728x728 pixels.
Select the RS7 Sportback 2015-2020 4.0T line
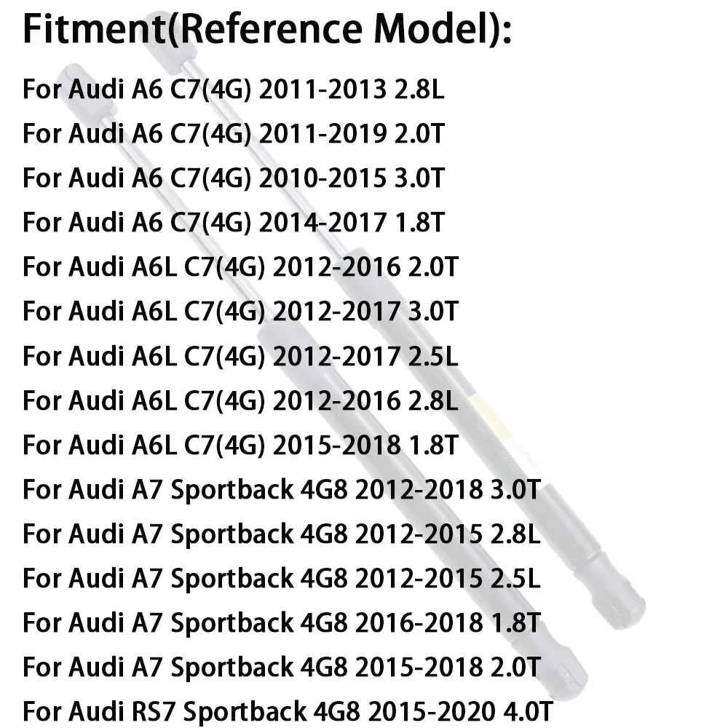pyautogui.click(x=293, y=711)
